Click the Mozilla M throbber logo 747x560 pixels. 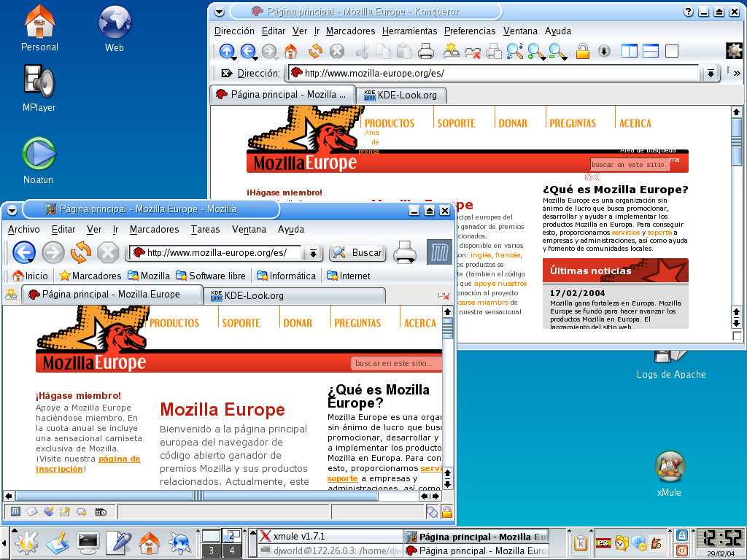pos(438,252)
